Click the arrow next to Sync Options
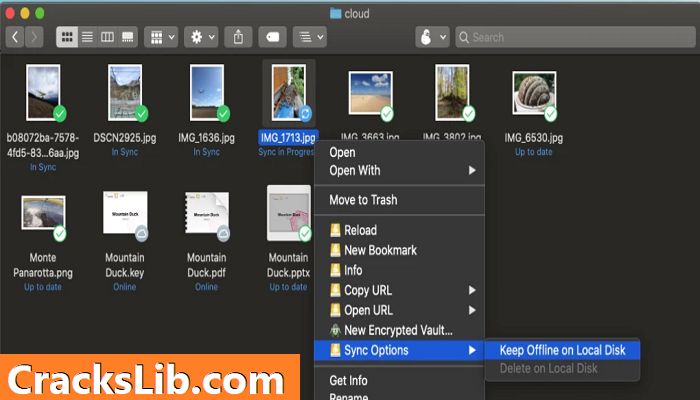The width and height of the screenshot is (700, 400). 472,350
